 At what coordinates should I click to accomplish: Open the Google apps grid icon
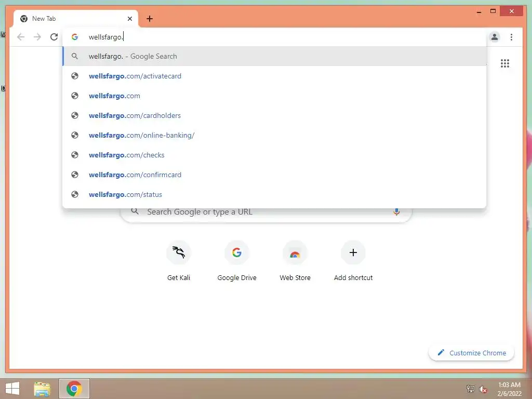point(505,63)
